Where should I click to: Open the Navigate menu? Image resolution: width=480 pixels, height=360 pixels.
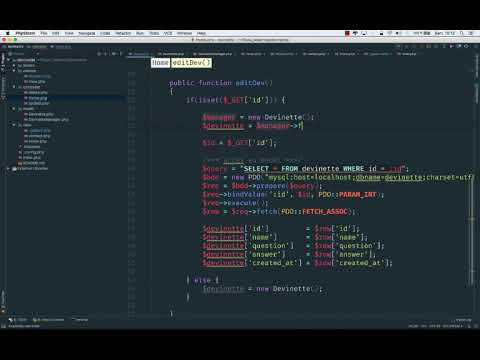pos(87,33)
